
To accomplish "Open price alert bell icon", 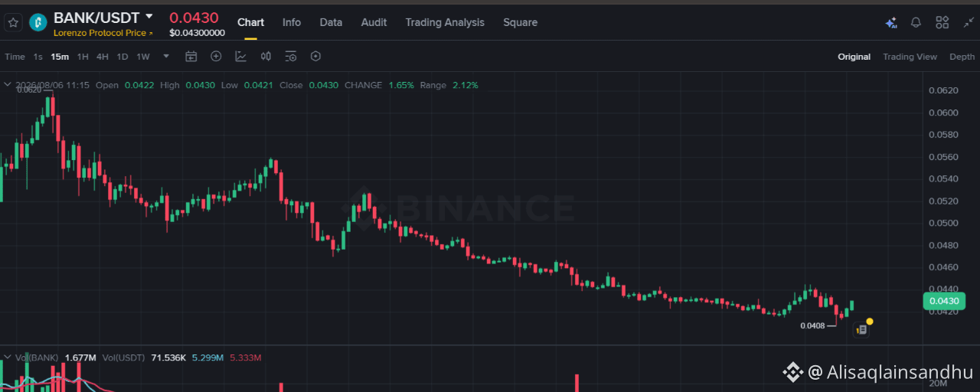I will (916, 23).
